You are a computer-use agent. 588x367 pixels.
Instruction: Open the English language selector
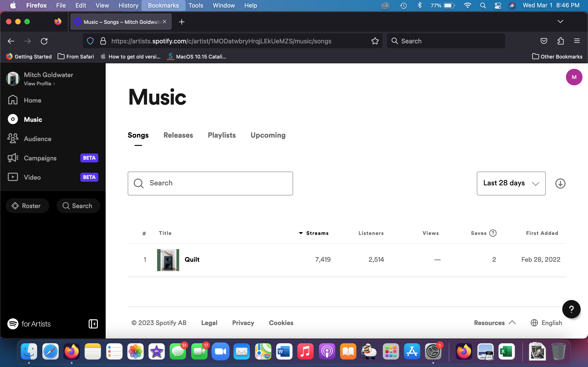pos(546,323)
